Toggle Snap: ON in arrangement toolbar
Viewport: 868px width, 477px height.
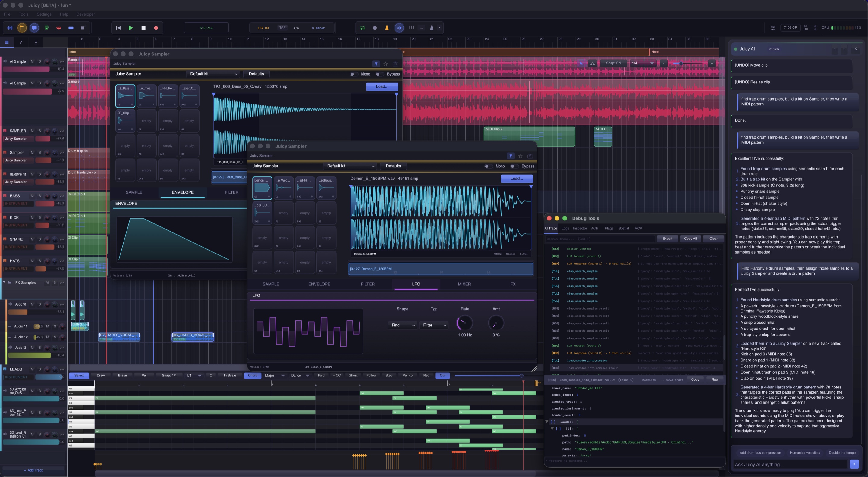(x=613, y=63)
